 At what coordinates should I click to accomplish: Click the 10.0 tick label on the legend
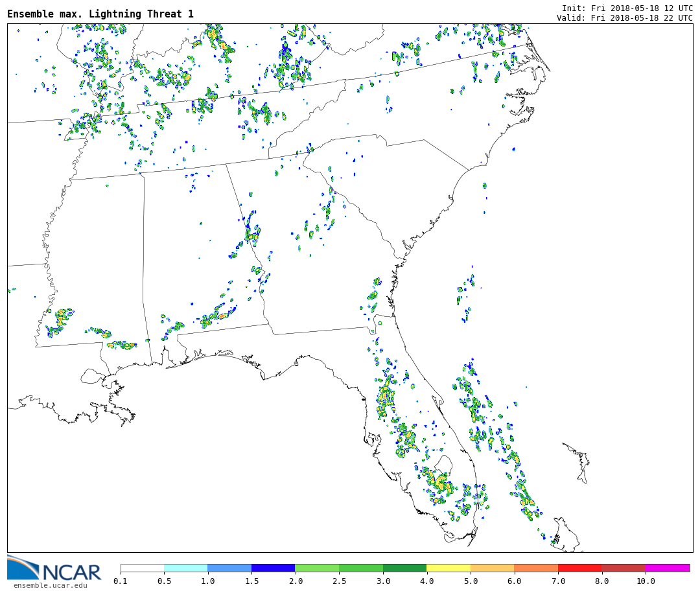(x=645, y=581)
